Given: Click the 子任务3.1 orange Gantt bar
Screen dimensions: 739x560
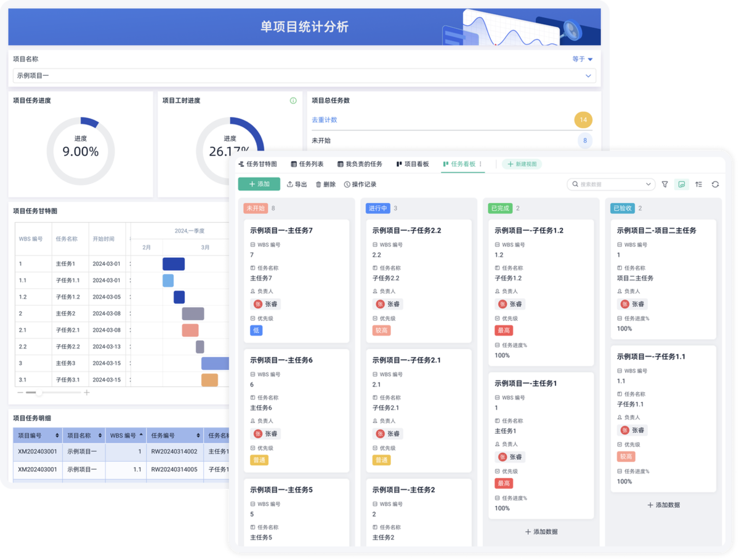Looking at the screenshot, I should pos(210,380).
